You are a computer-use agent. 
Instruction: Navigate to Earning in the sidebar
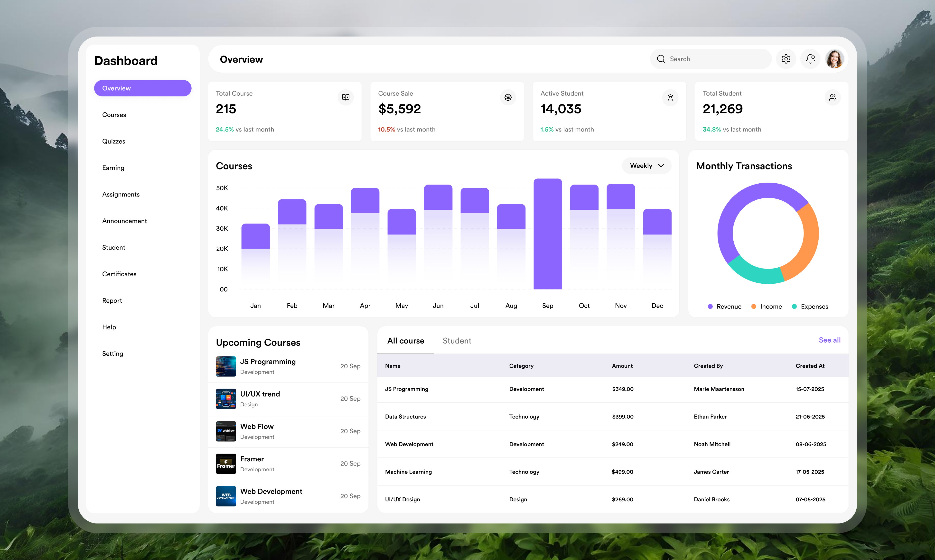pyautogui.click(x=113, y=168)
